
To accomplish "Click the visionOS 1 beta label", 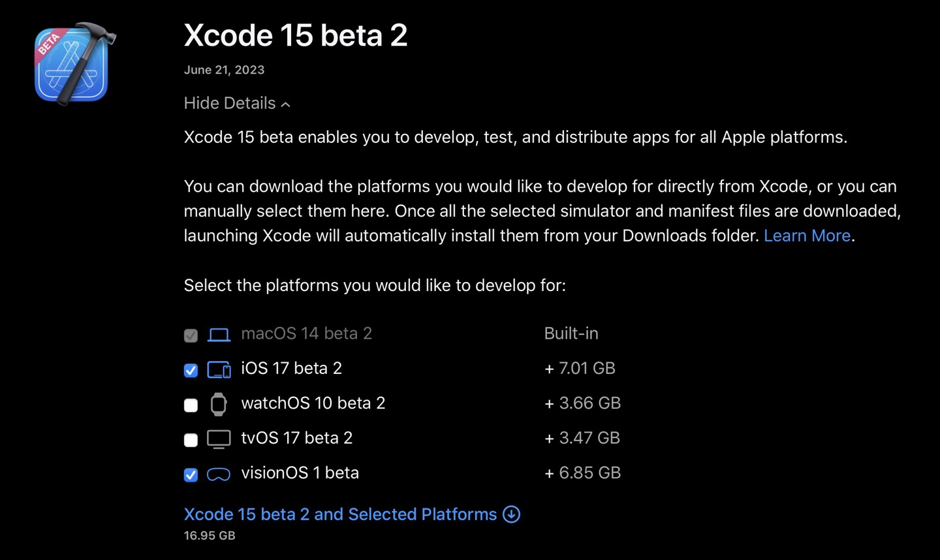I will [x=300, y=473].
